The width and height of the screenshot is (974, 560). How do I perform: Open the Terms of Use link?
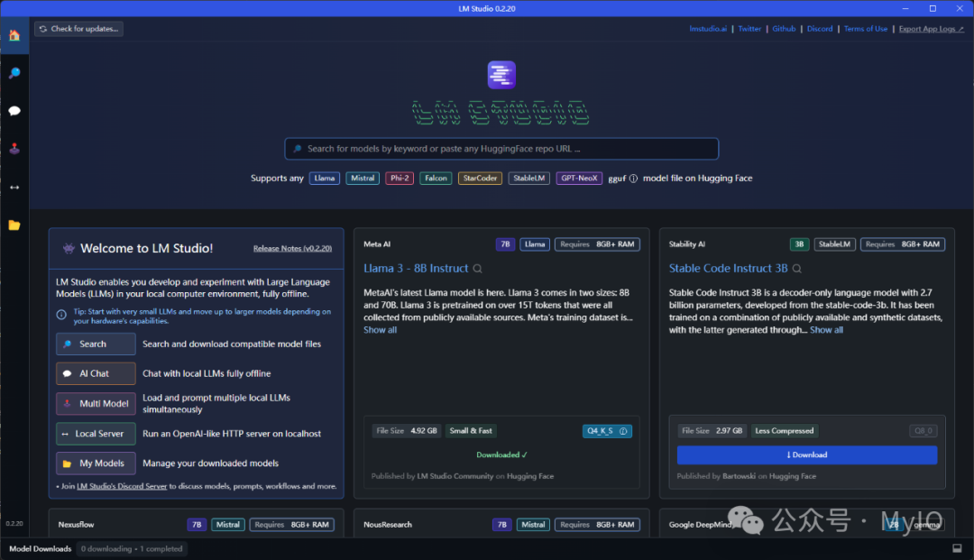click(865, 29)
